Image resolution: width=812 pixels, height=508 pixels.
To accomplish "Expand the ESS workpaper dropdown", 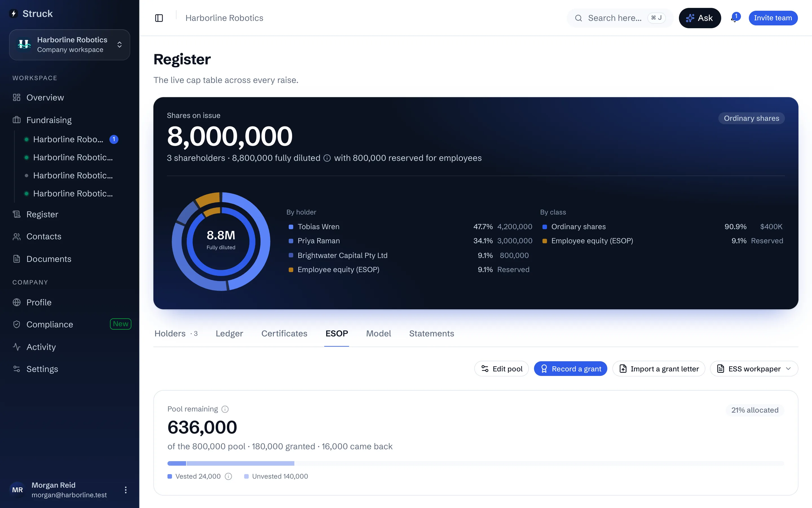I will 754,369.
